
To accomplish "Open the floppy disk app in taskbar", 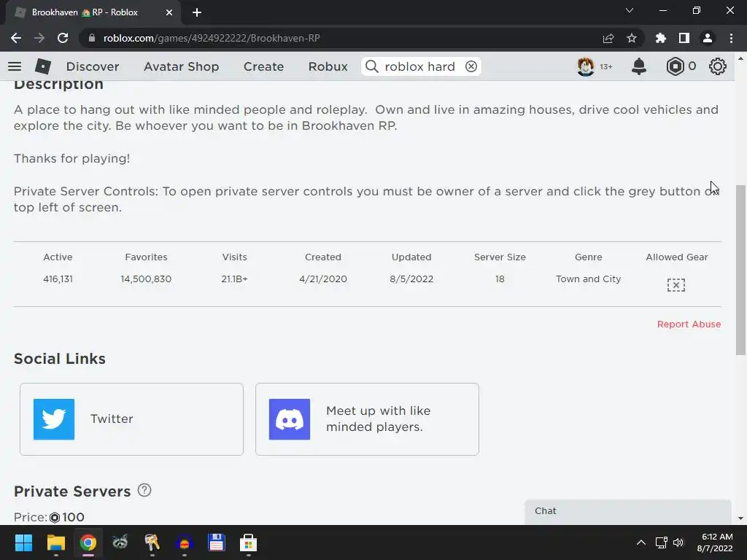I will [216, 542].
